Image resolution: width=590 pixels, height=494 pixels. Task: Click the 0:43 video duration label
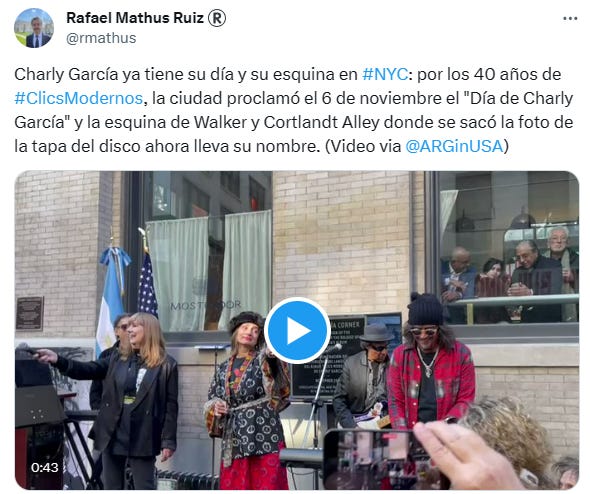pyautogui.click(x=45, y=467)
